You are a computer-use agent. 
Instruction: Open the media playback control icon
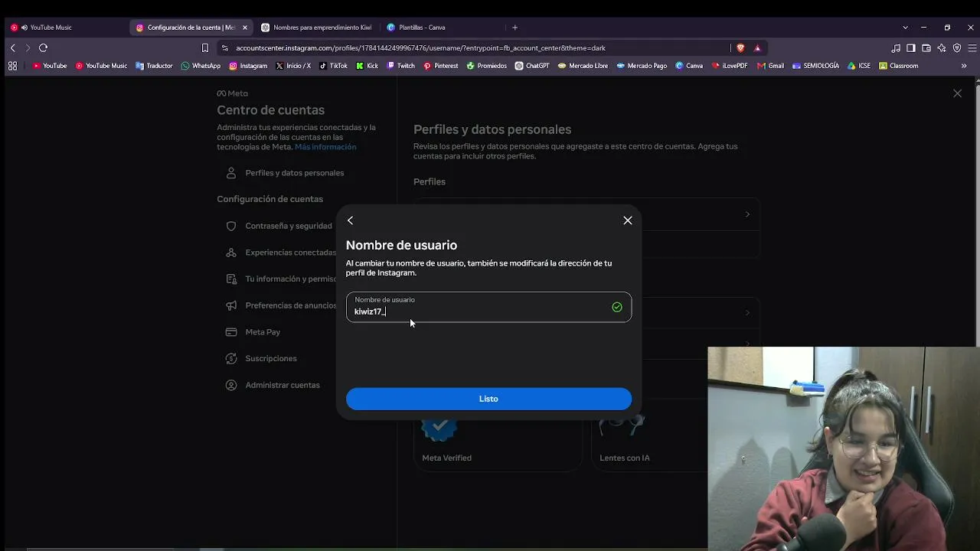[896, 47]
